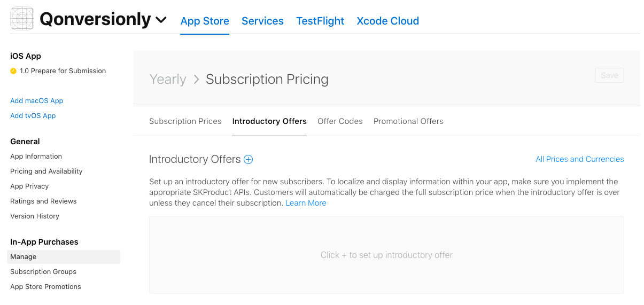Switch to Promotional Offers tab

pos(408,121)
